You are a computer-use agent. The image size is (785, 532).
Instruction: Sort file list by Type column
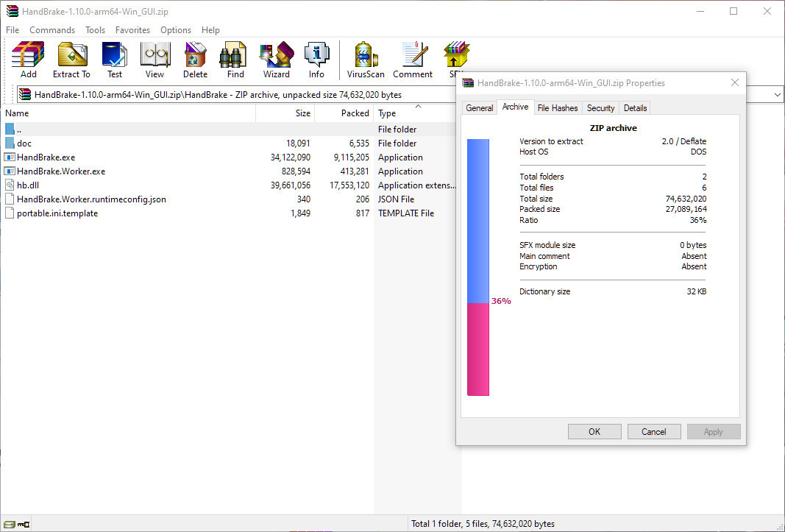tap(414, 113)
